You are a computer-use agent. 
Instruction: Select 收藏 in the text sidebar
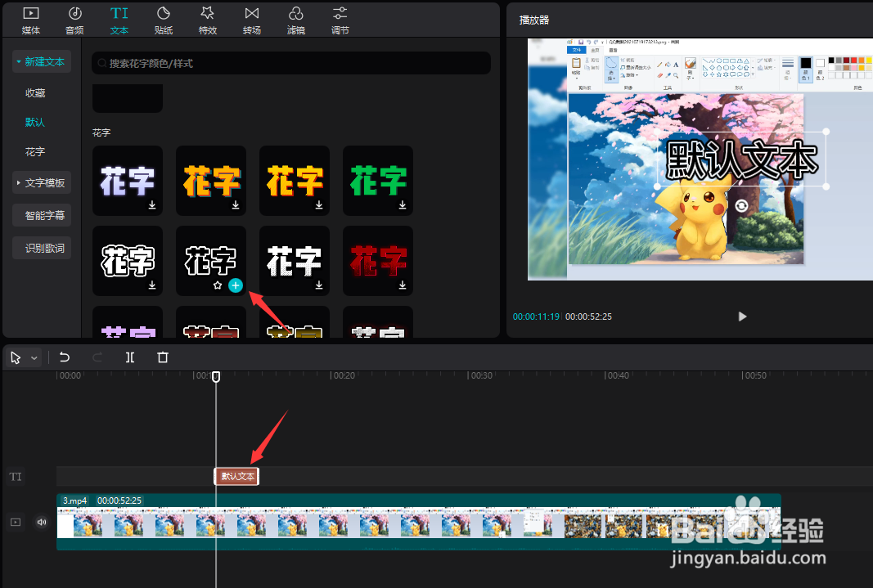(x=35, y=93)
